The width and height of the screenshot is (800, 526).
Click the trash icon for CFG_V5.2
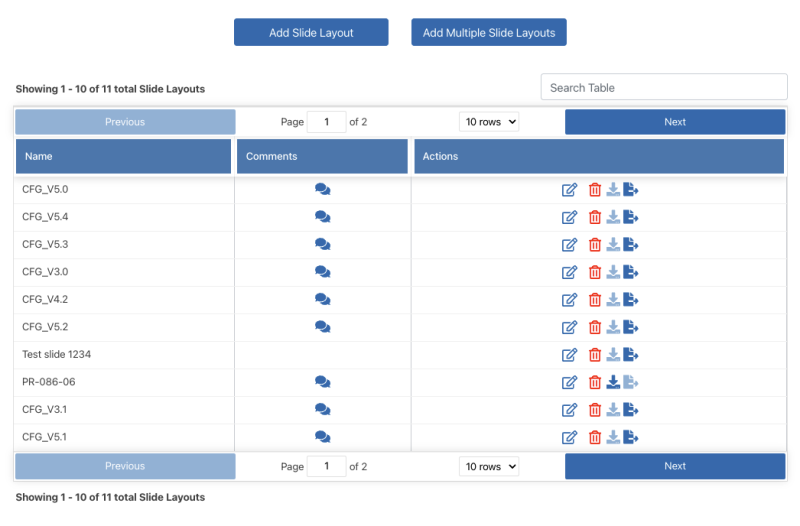tap(595, 327)
